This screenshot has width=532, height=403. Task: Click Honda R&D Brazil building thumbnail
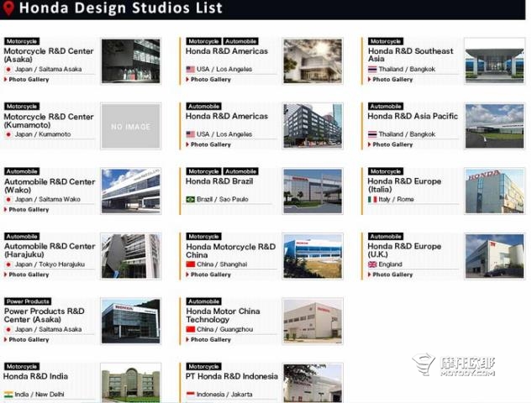click(313, 191)
